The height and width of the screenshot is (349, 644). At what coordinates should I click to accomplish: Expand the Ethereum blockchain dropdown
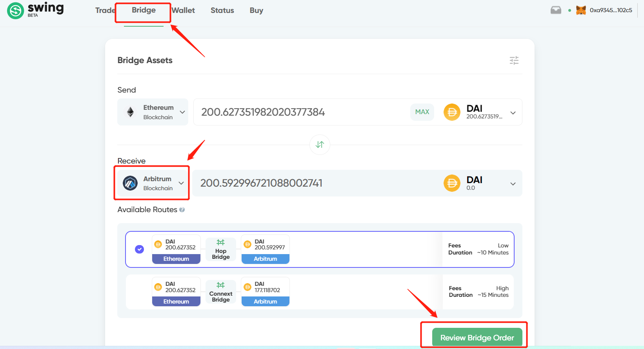click(x=153, y=112)
